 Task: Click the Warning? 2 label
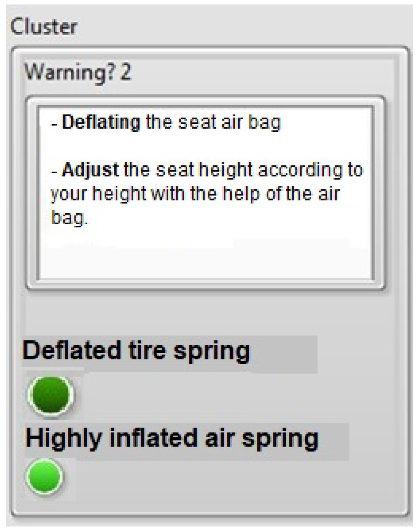[78, 72]
